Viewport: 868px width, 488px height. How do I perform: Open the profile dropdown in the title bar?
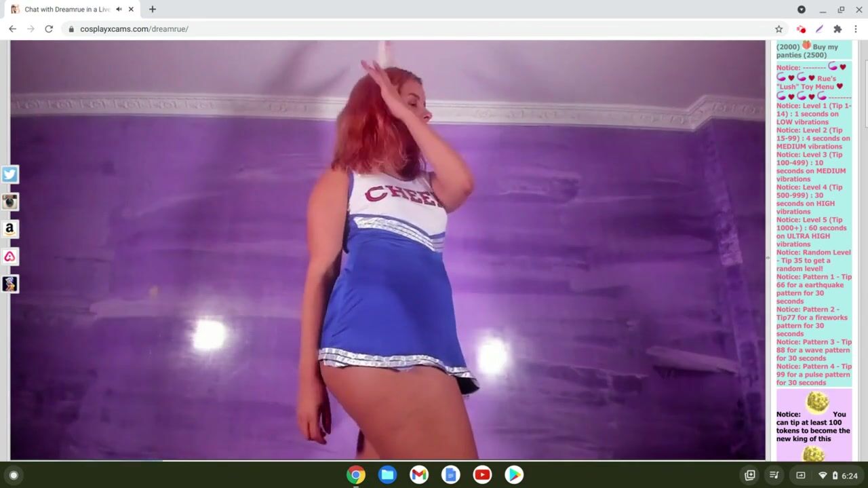coord(801,10)
